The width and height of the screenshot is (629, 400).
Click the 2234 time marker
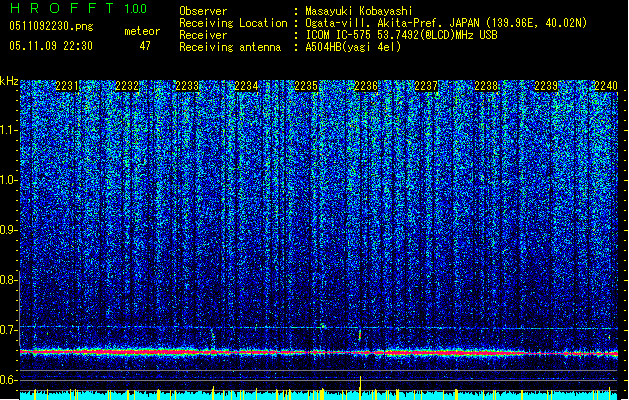(246, 86)
